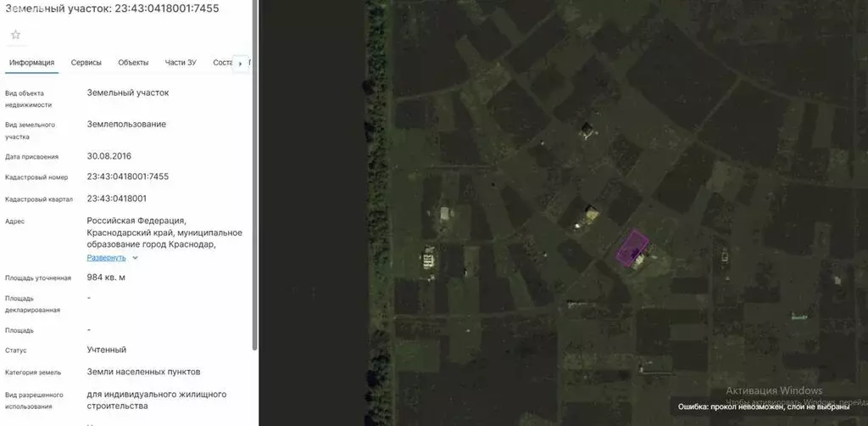Image resolution: width=868 pixels, height=426 pixels.
Task: Click the land category Земли населенных пунктов
Action: pyautogui.click(x=144, y=372)
